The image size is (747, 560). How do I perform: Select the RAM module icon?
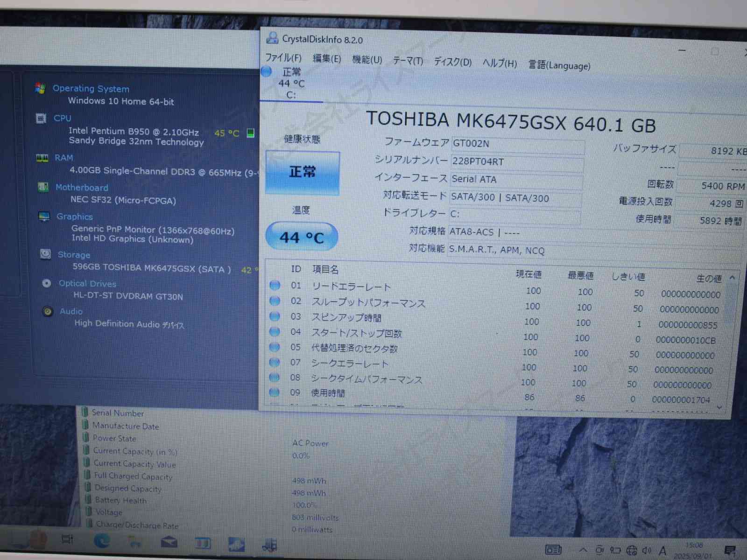42,158
